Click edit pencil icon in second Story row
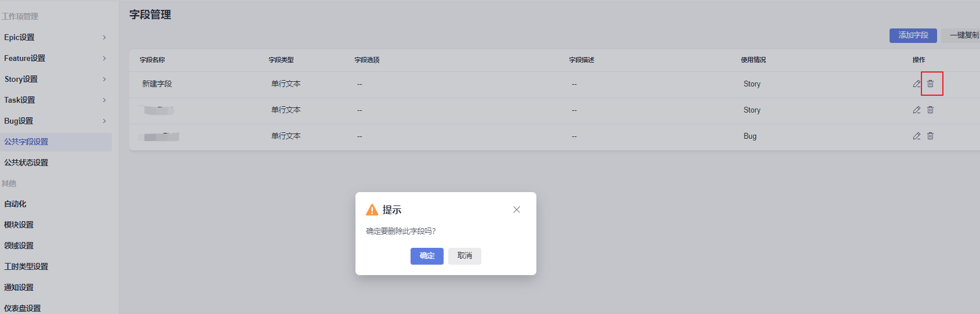980x314 pixels. tap(917, 110)
